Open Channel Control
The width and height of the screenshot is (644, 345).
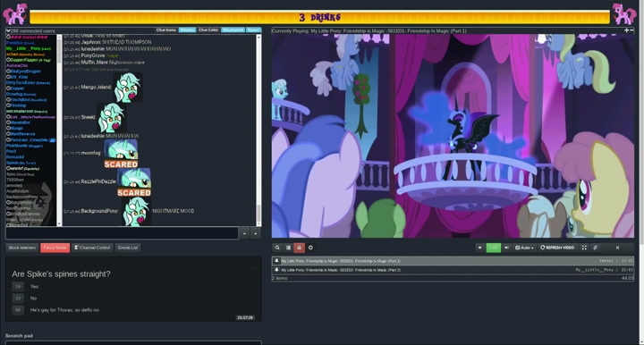(x=92, y=248)
